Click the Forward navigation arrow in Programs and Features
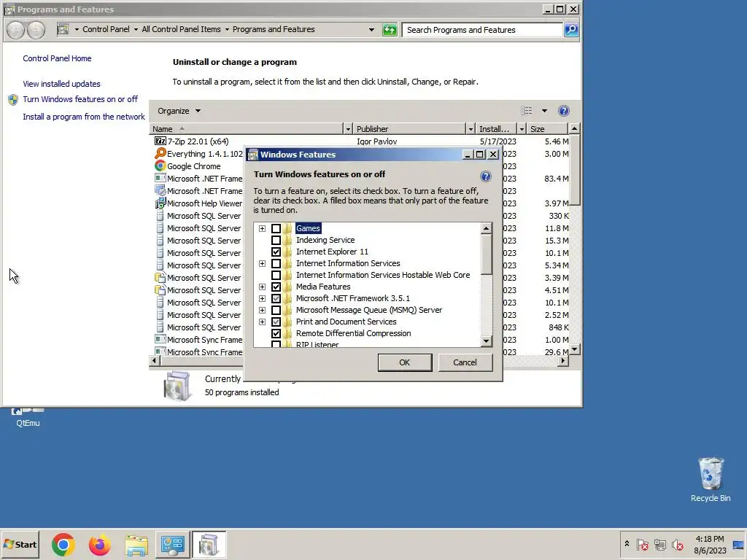The image size is (747, 560). [36, 30]
